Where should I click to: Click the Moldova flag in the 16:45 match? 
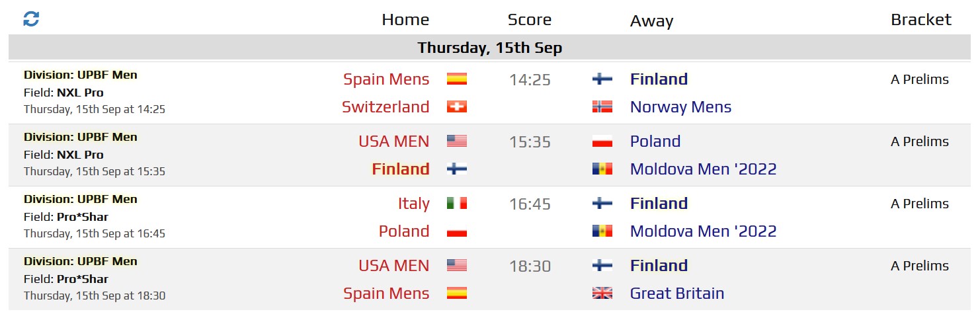click(x=602, y=231)
